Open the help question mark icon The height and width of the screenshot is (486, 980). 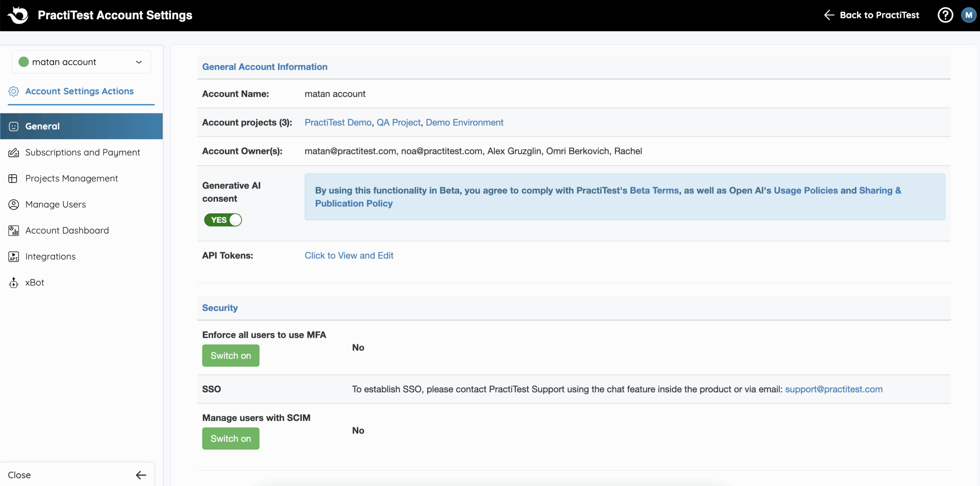click(945, 15)
